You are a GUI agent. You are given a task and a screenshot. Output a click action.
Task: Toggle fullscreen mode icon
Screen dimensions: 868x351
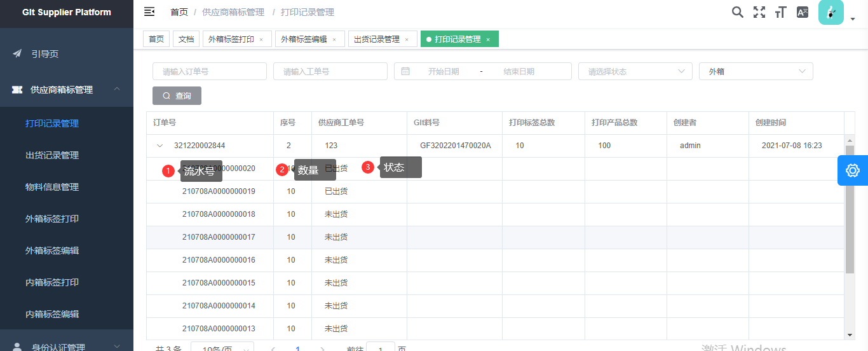pos(759,12)
